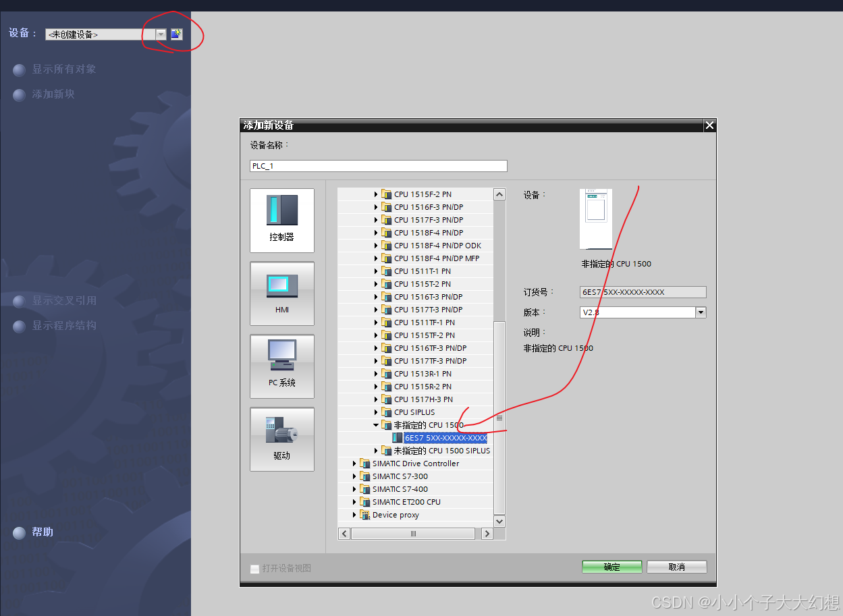This screenshot has height=616, width=843.
Task: Click folder icon of SIMATIC ET200 CPU
Action: pos(365,502)
